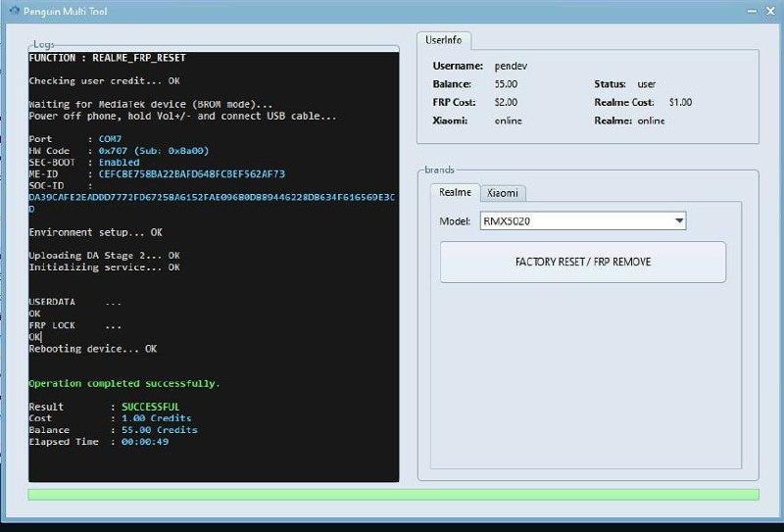This screenshot has height=532, width=784.
Task: Click the FRP LOCK log line
Action: tap(75, 325)
